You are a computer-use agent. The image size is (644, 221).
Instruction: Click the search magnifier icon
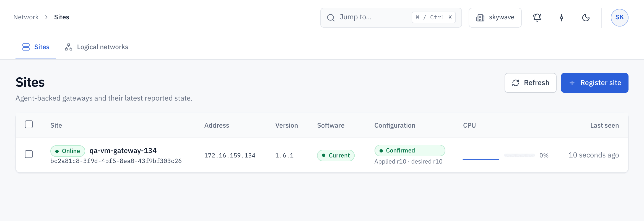pyautogui.click(x=331, y=18)
